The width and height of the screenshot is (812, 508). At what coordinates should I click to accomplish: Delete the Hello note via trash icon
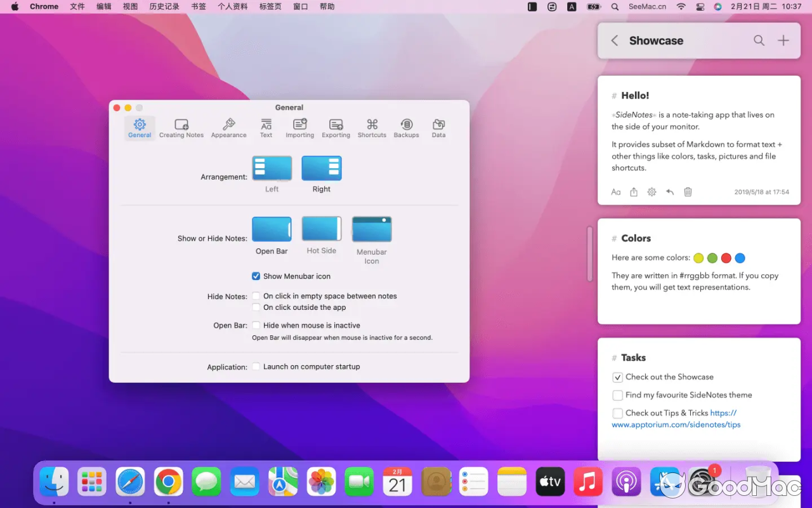pos(688,191)
